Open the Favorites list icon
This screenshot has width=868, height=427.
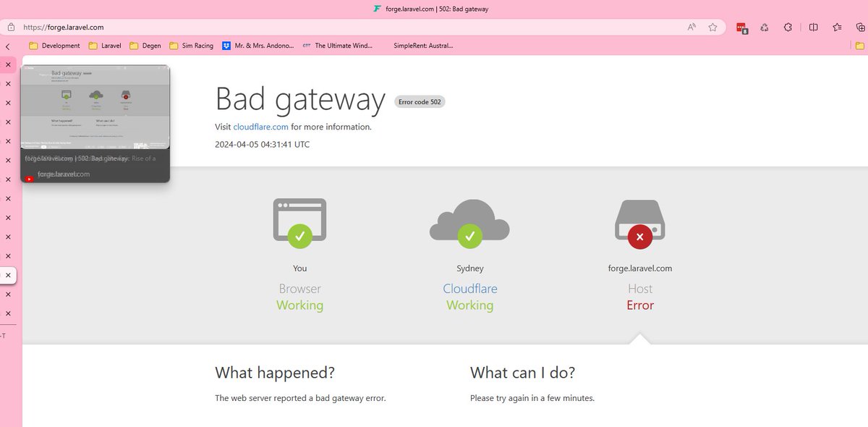pos(837,27)
